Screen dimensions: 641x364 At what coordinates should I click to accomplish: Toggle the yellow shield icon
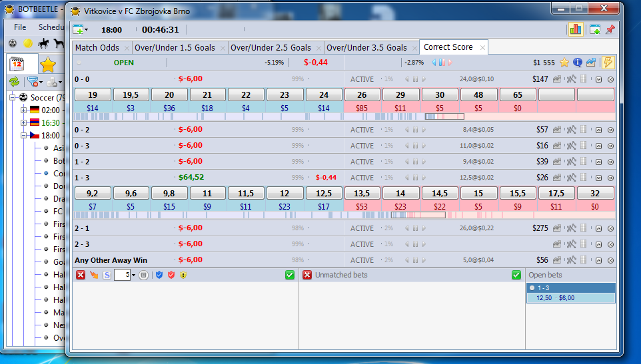[x=183, y=275]
